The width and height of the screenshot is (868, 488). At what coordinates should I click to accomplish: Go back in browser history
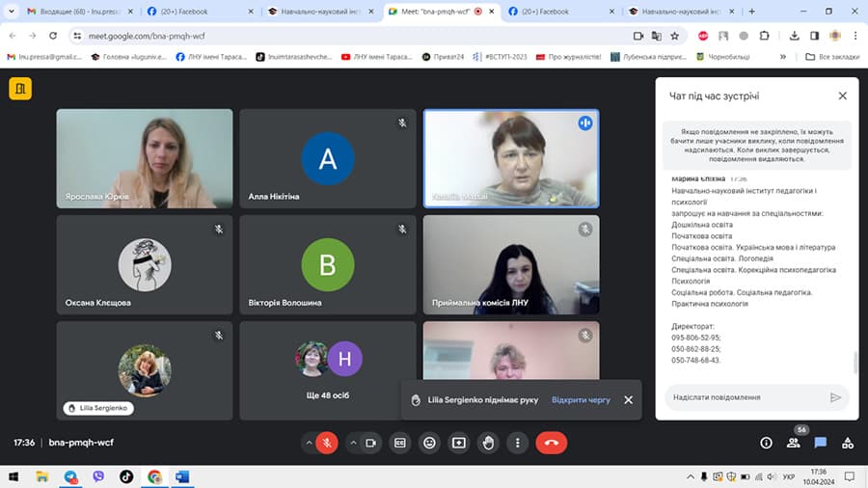coord(13,36)
